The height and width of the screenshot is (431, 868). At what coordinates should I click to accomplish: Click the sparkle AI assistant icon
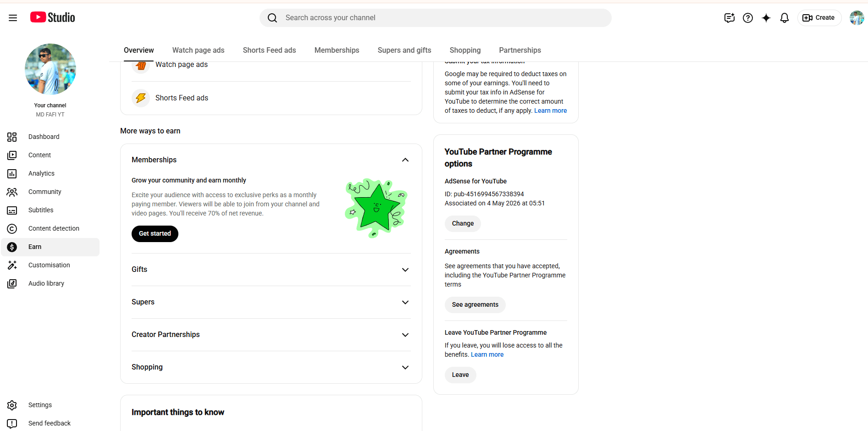pos(766,18)
